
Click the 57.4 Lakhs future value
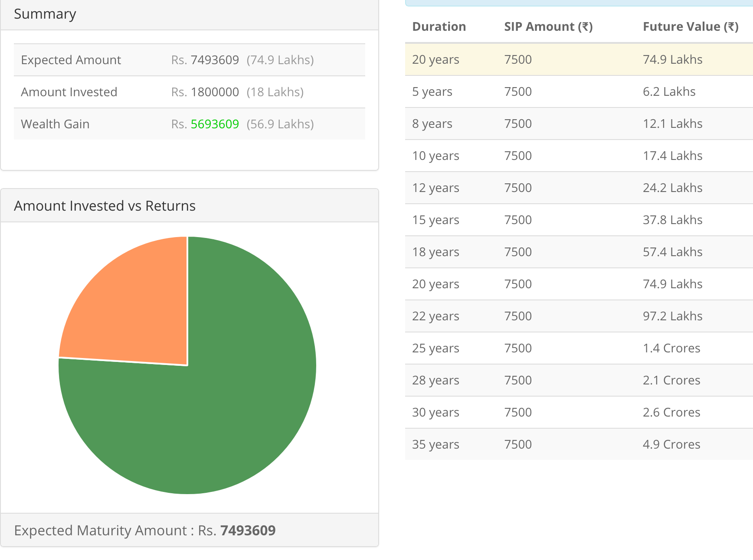(x=672, y=252)
